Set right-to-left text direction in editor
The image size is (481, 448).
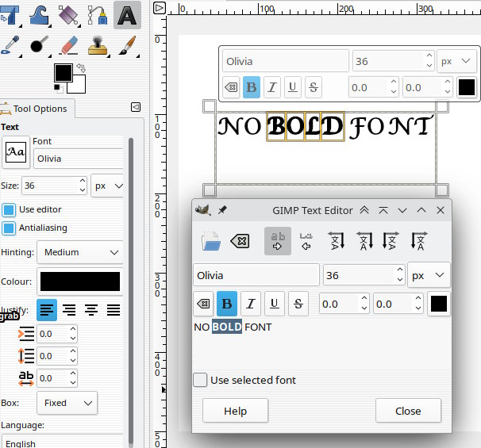(306, 241)
